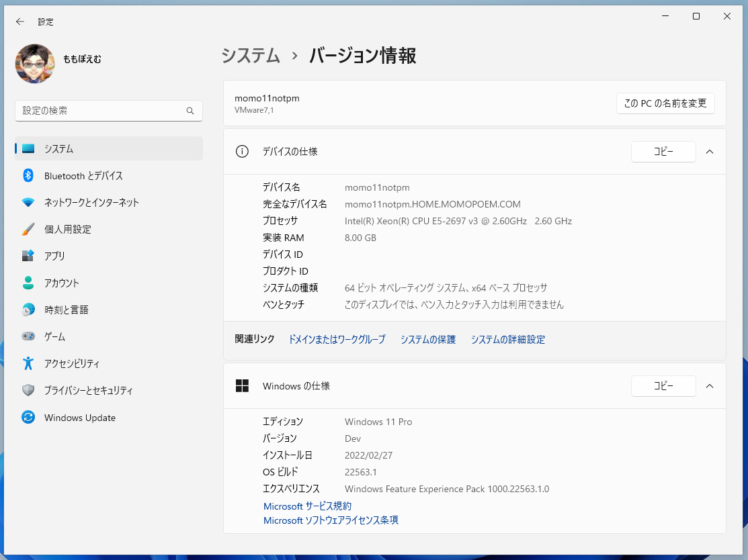Click the install date 2022/02/27 value
Viewport: 748px width, 560px height.
click(368, 456)
